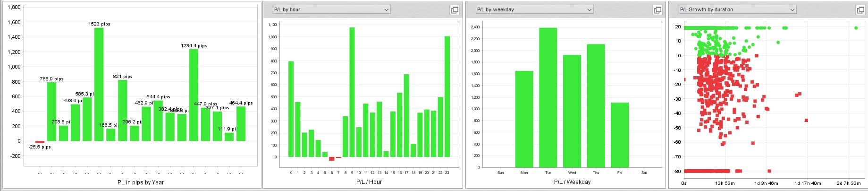Viewport: 868px width, 191px height.
Task: Click the Thursday bar in the weekday chart
Action: click(x=596, y=106)
